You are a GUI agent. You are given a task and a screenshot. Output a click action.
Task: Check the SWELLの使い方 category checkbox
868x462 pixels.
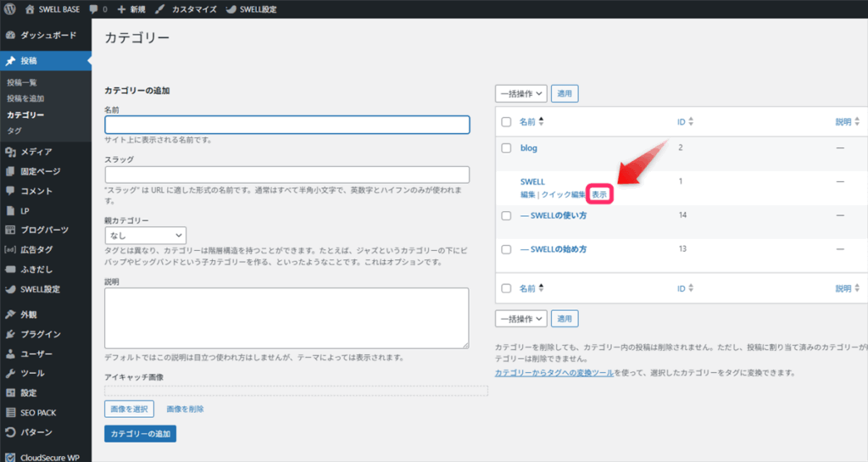506,216
